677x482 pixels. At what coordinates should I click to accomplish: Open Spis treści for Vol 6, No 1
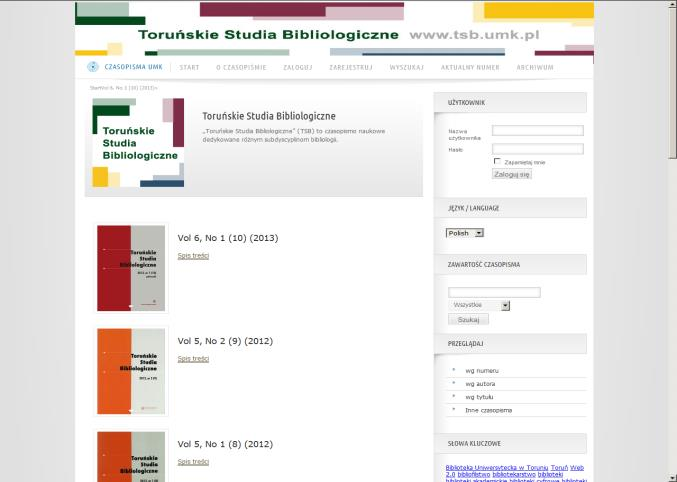[x=193, y=256]
